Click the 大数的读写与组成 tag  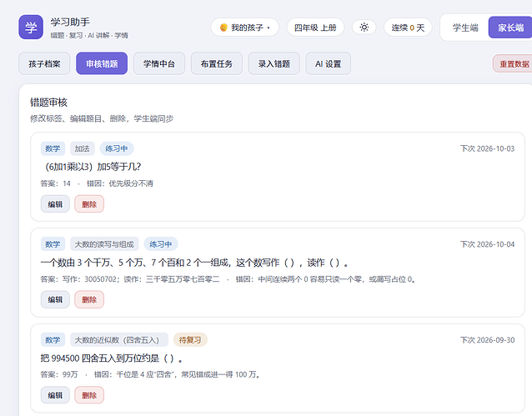coord(104,244)
